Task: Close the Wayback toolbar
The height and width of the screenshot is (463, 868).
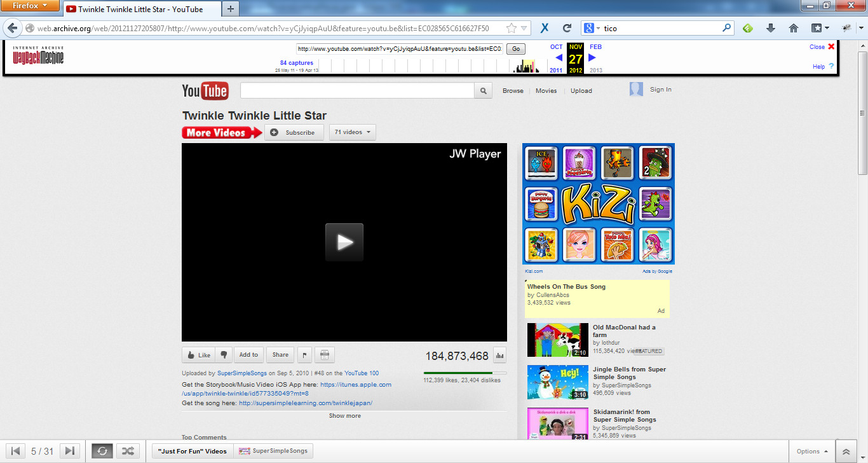Action: [x=822, y=47]
